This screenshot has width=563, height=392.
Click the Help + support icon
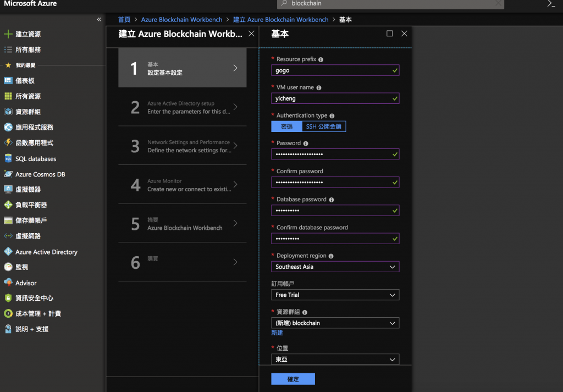(8, 329)
